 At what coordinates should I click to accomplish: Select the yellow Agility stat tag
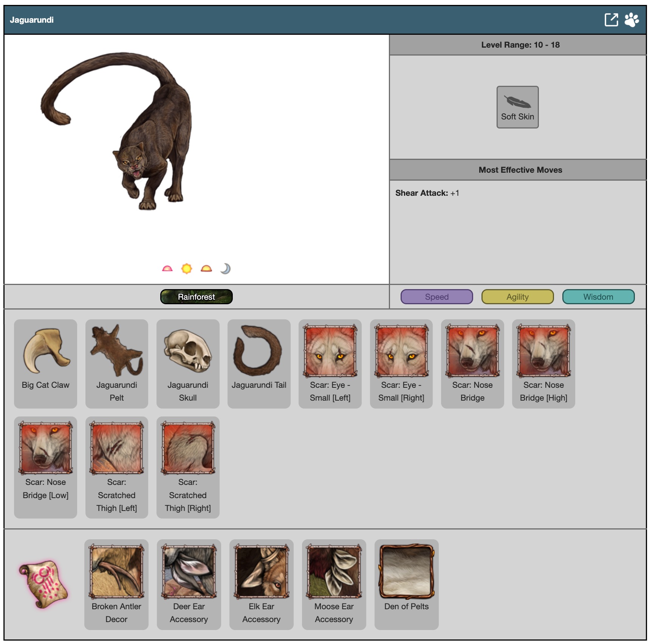[x=517, y=297]
